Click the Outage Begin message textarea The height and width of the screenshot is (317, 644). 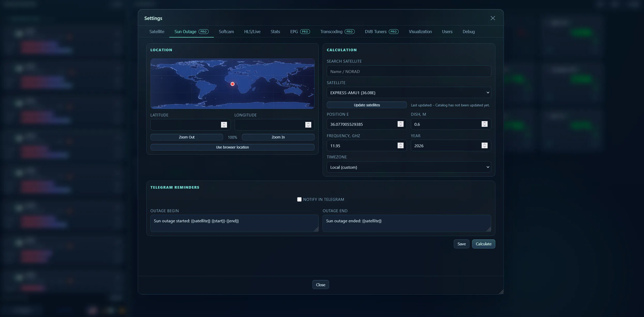234,223
